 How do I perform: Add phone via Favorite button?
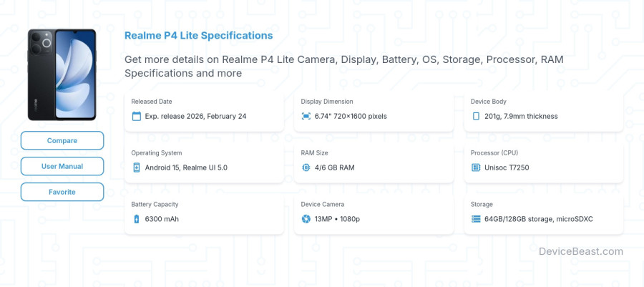click(x=62, y=192)
